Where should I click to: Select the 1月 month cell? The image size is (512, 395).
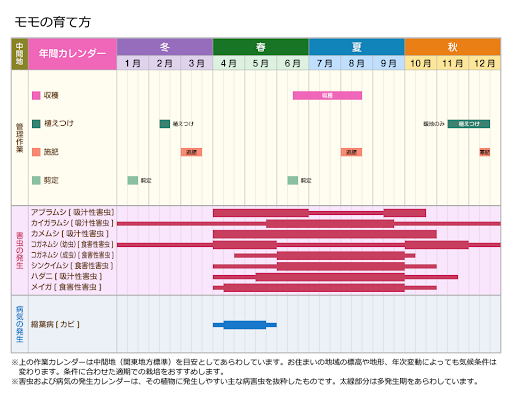tap(133, 63)
